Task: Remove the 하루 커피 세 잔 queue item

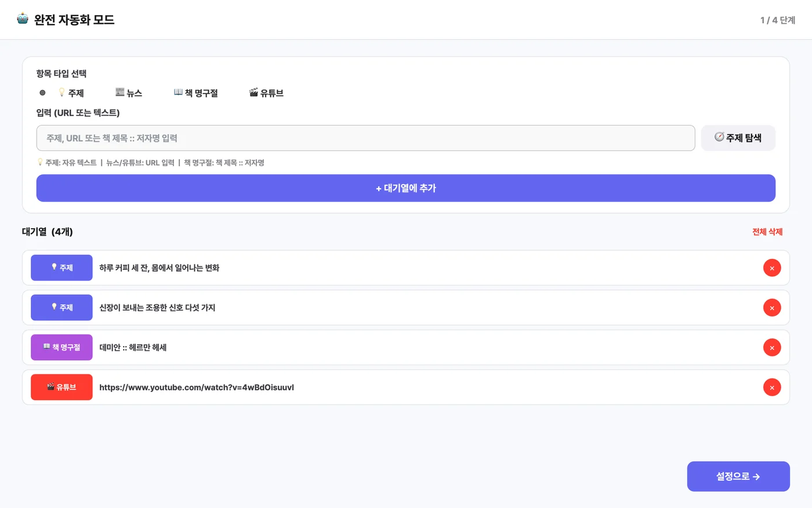Action: [772, 268]
